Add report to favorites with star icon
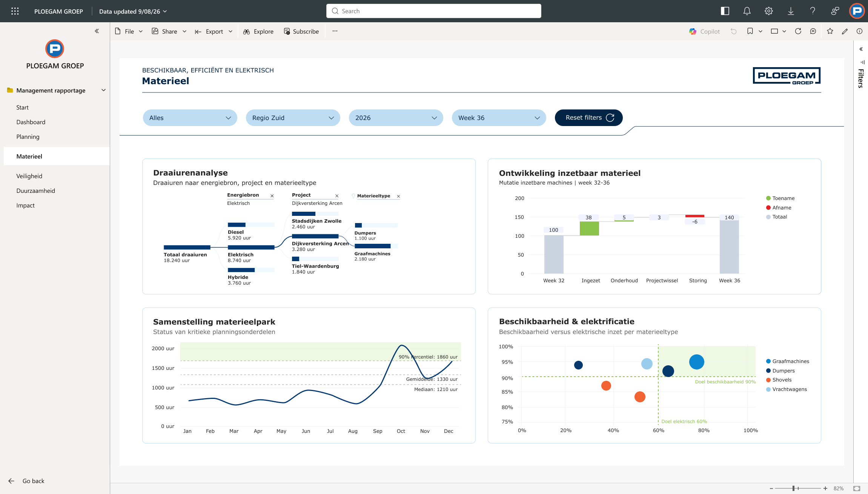The width and height of the screenshot is (868, 494). click(830, 31)
